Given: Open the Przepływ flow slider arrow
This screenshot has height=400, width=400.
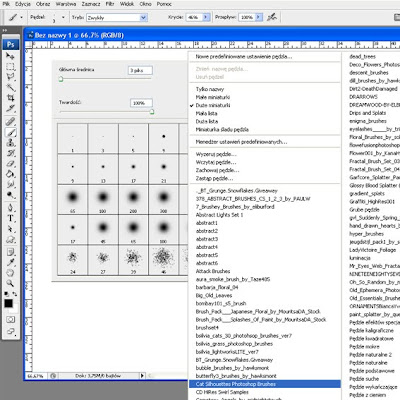Looking at the screenshot, I should coord(259,17).
